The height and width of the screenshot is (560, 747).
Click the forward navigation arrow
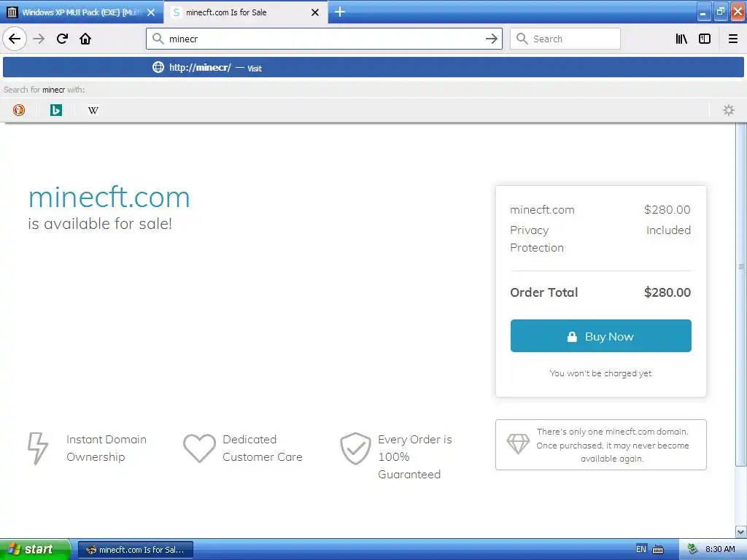(x=39, y=39)
